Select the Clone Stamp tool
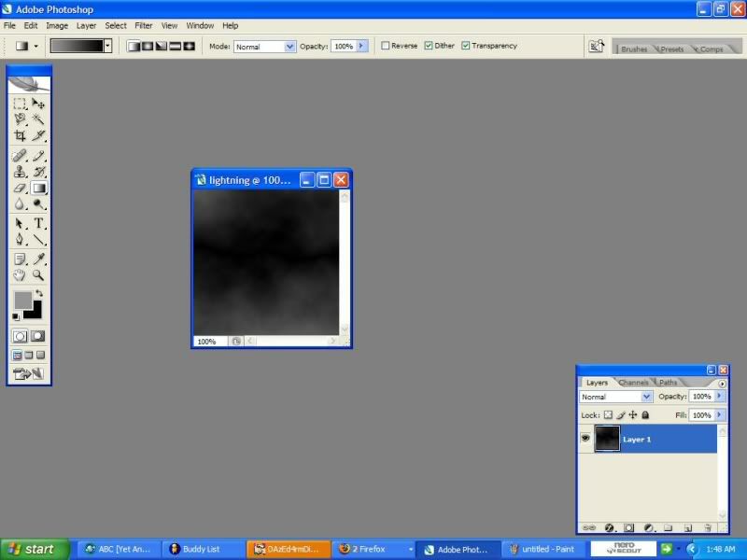Screen dimensions: 747x560 [x=20, y=172]
